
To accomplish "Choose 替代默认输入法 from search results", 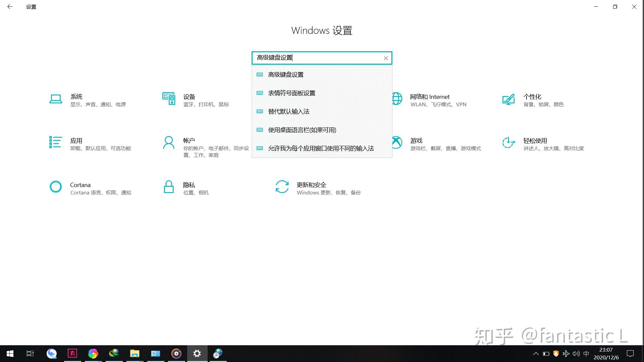I will 322,111.
